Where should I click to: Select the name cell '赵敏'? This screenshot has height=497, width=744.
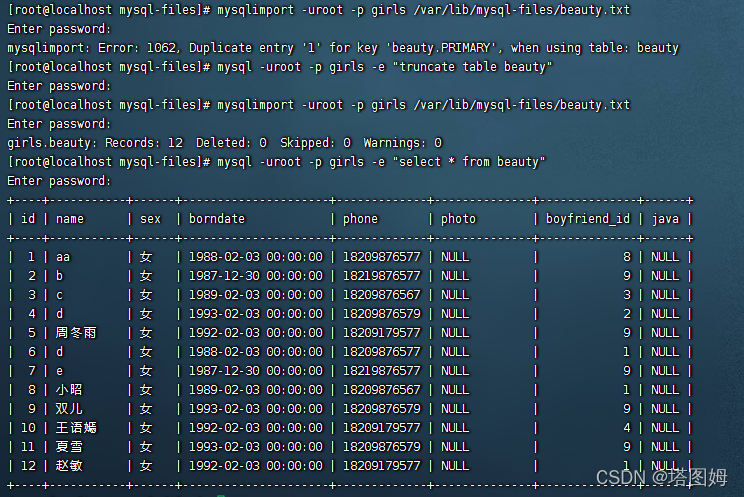(x=69, y=466)
